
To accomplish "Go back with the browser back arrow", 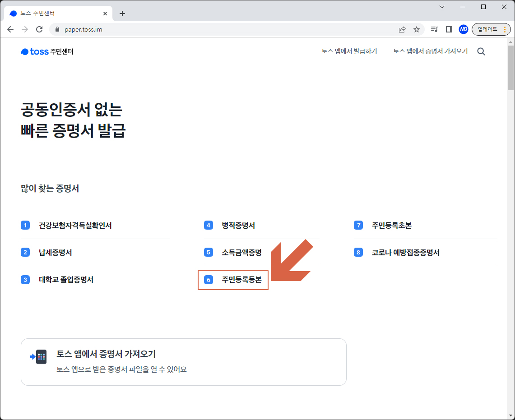I will pos(10,29).
